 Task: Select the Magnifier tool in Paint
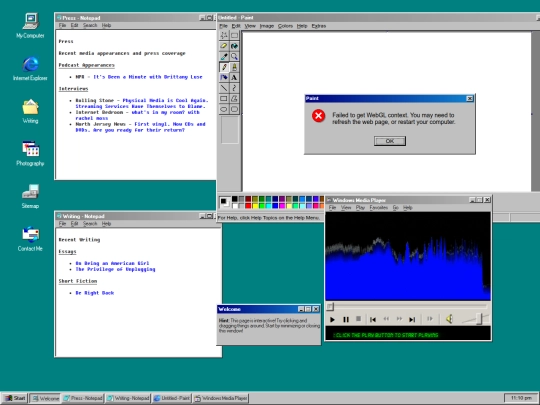point(235,56)
